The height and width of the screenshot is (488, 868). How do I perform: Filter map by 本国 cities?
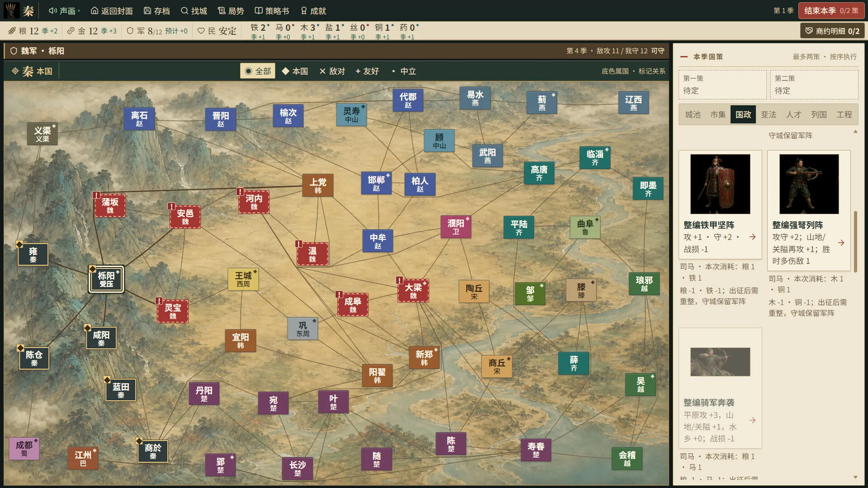pos(295,71)
